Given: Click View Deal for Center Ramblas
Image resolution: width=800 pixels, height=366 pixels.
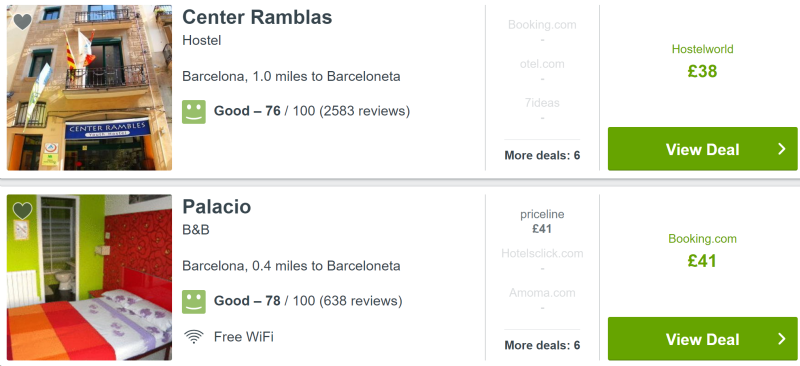Looking at the screenshot, I should [703, 149].
